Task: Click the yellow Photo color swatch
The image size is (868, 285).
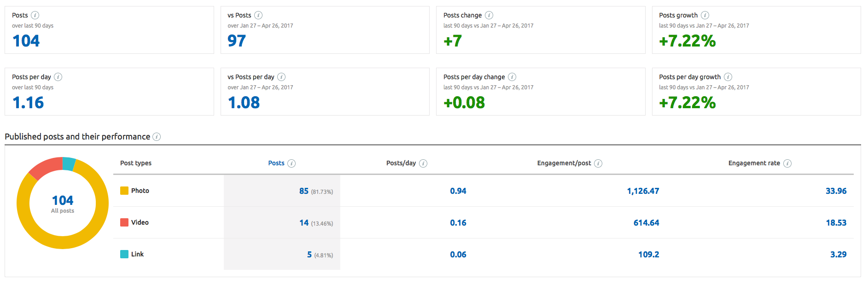Action: pyautogui.click(x=124, y=191)
